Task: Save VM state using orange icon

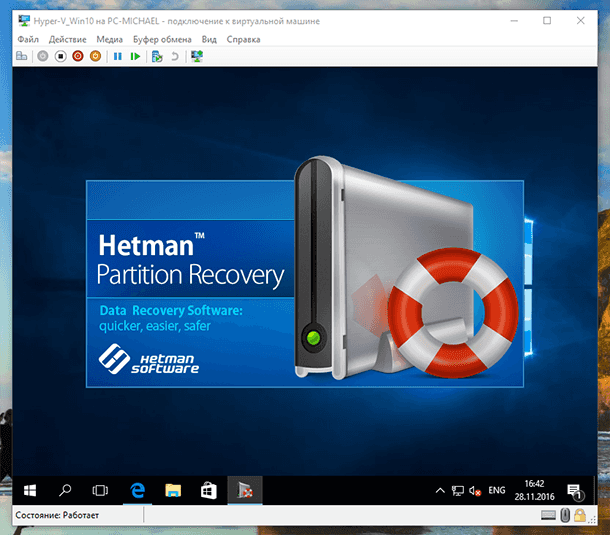Action: click(x=95, y=56)
